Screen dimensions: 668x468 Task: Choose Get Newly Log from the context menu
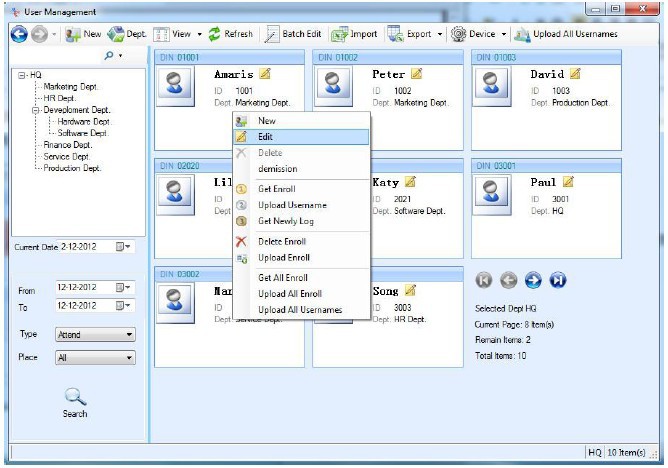pyautogui.click(x=301, y=221)
